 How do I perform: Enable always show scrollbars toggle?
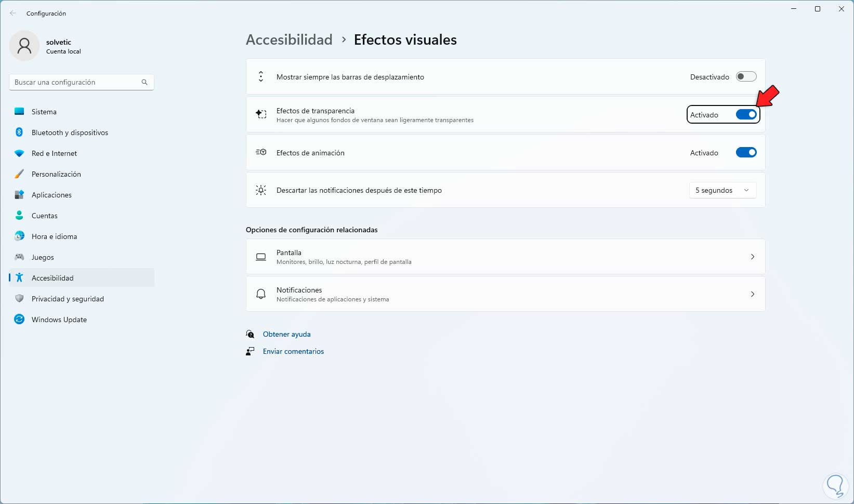[746, 77]
